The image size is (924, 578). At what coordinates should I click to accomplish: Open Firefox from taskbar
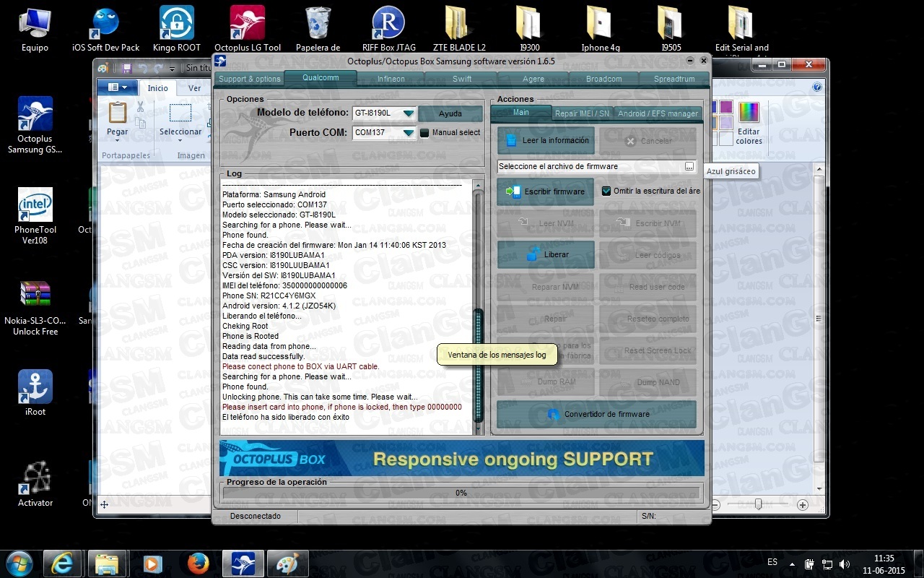[x=198, y=563]
